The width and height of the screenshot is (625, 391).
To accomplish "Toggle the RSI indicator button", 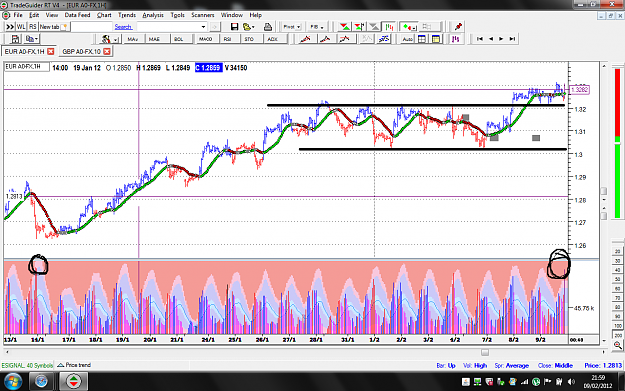I will tap(228, 39).
